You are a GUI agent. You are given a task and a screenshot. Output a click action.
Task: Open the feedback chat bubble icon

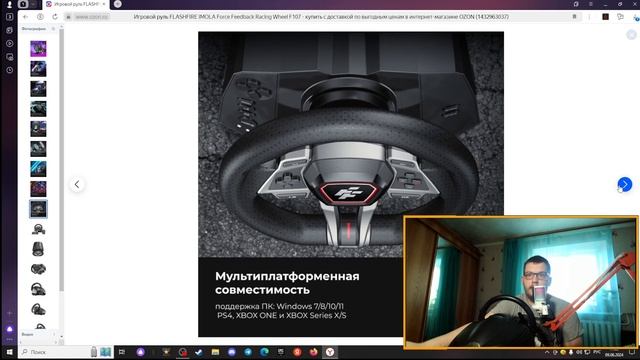[x=620, y=17]
